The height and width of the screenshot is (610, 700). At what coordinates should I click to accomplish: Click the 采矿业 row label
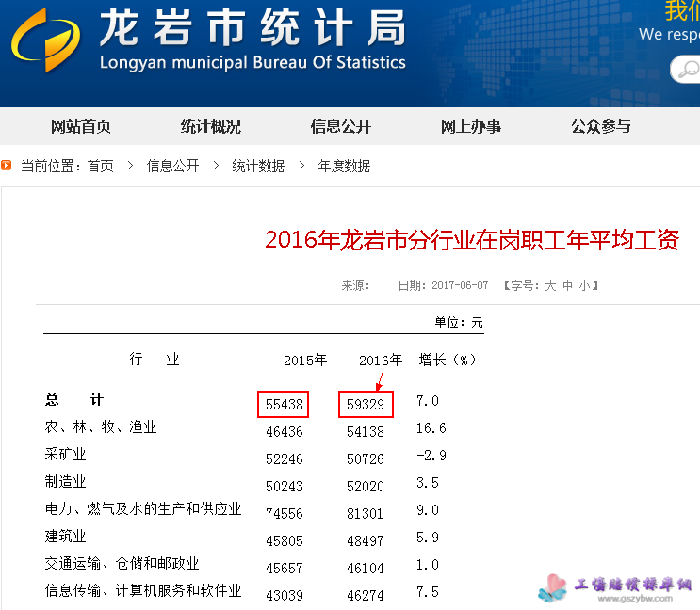pyautogui.click(x=65, y=454)
